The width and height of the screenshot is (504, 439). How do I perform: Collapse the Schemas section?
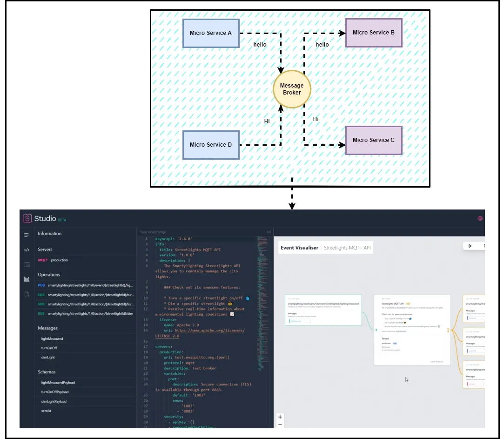point(47,371)
